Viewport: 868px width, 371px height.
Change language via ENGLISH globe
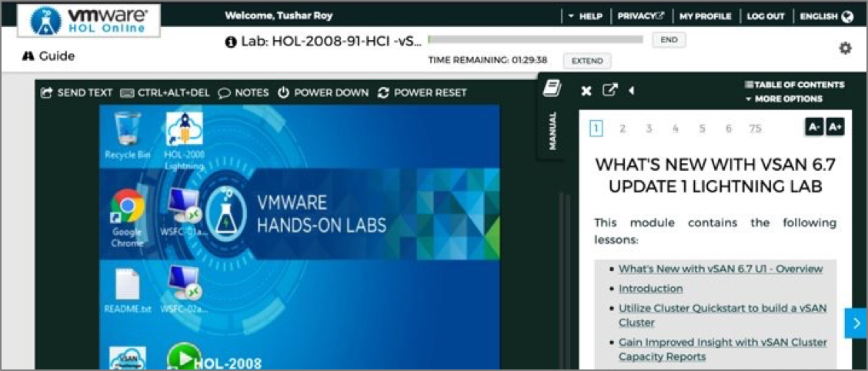(x=826, y=17)
